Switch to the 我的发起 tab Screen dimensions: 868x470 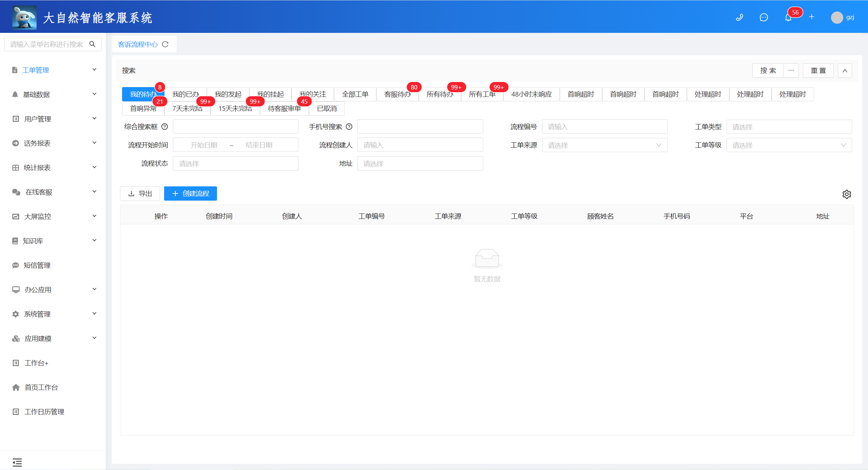(x=228, y=94)
